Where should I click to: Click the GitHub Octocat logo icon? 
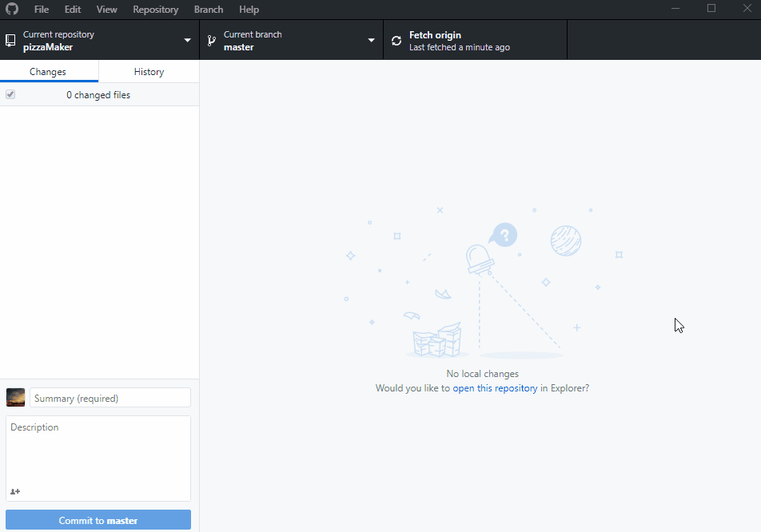pyautogui.click(x=12, y=9)
